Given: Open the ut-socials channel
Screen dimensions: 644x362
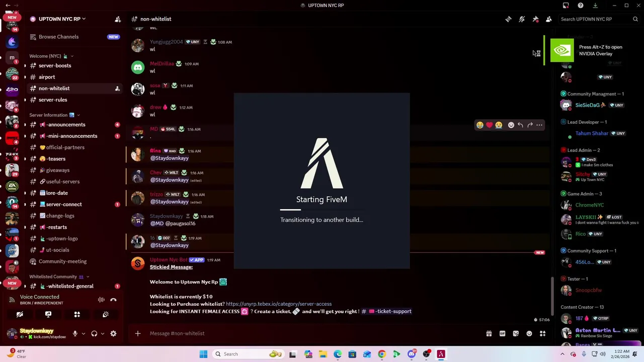Looking at the screenshot, I should (x=57, y=250).
